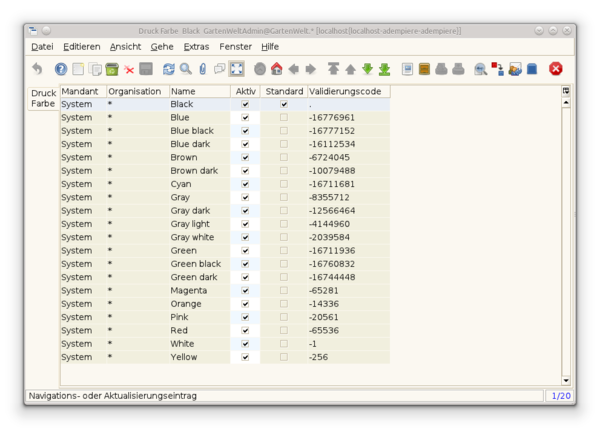This screenshot has width=600, height=429.
Task: Open the Editieren menu
Action: pos(82,47)
